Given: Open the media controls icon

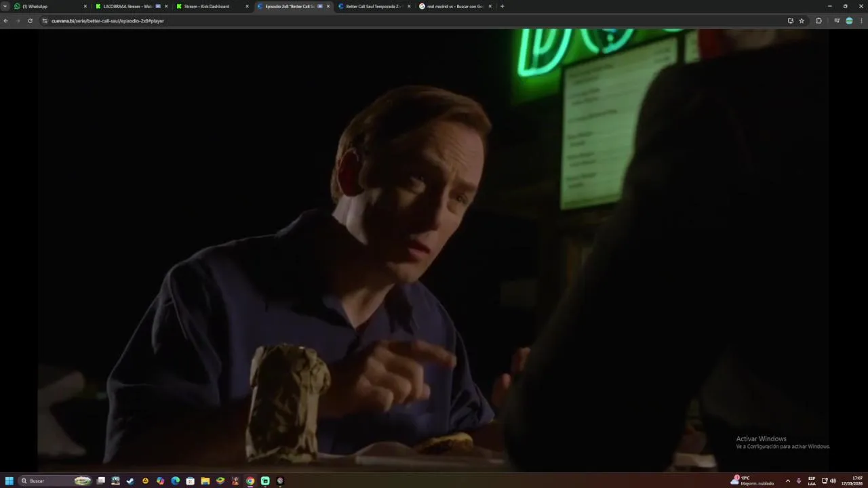Looking at the screenshot, I should [837, 21].
